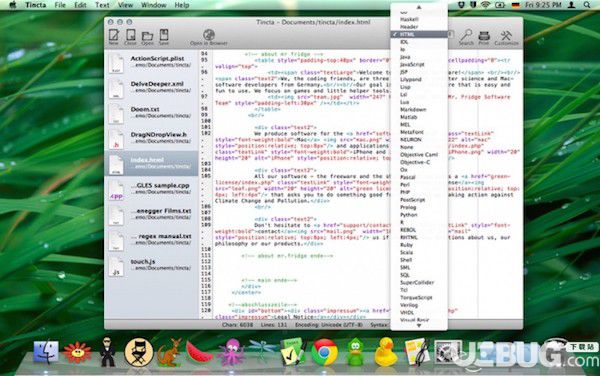600x376 pixels.
Task: Click the Save toolbar icon
Action: [x=164, y=35]
